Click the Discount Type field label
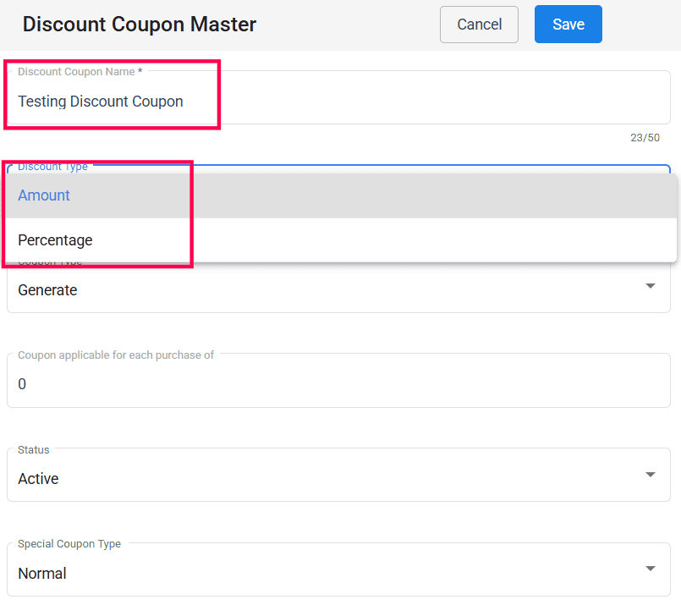The height and width of the screenshot is (616, 681). 52,167
